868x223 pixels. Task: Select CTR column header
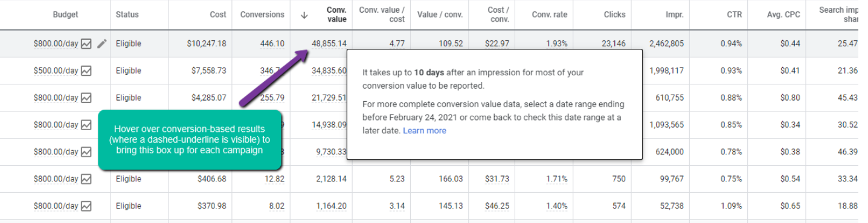[x=735, y=14]
